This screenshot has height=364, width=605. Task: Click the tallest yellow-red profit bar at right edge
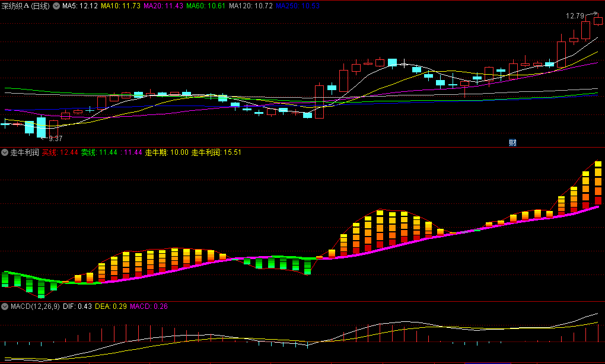point(598,184)
